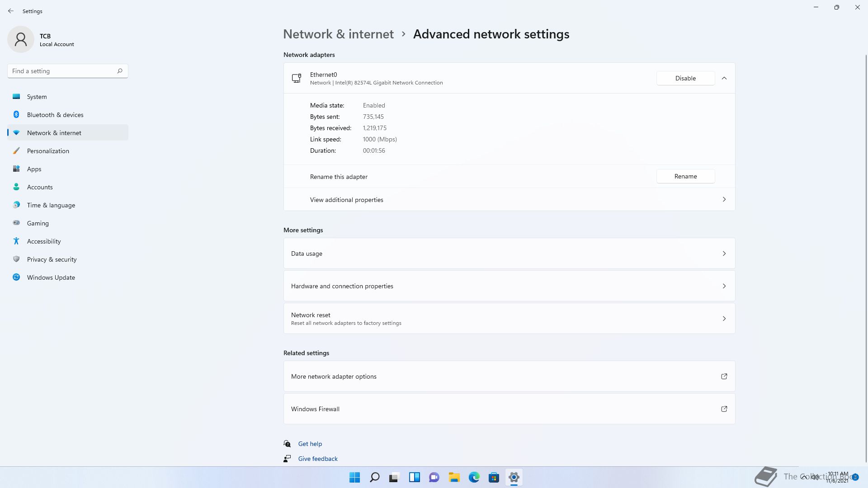Screen dimensions: 868x488
Task: Open the Data usage chevron
Action: pyautogui.click(x=724, y=253)
